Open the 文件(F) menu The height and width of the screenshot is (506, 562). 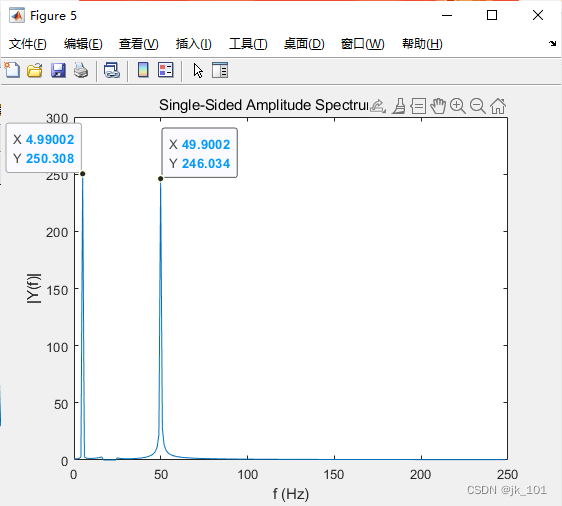(x=28, y=44)
